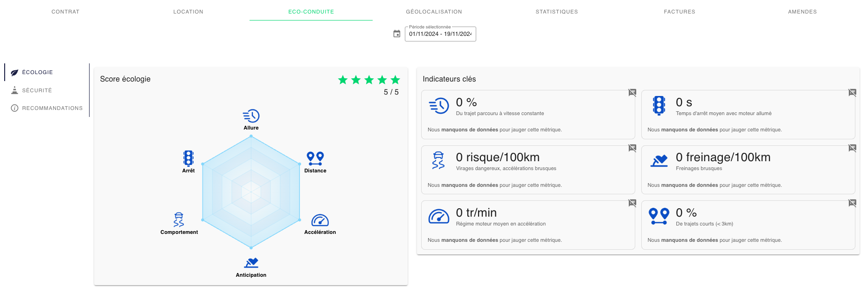This screenshot has width=868, height=294.
Task: Click the "Accélération" label on the radar chart
Action: [320, 232]
